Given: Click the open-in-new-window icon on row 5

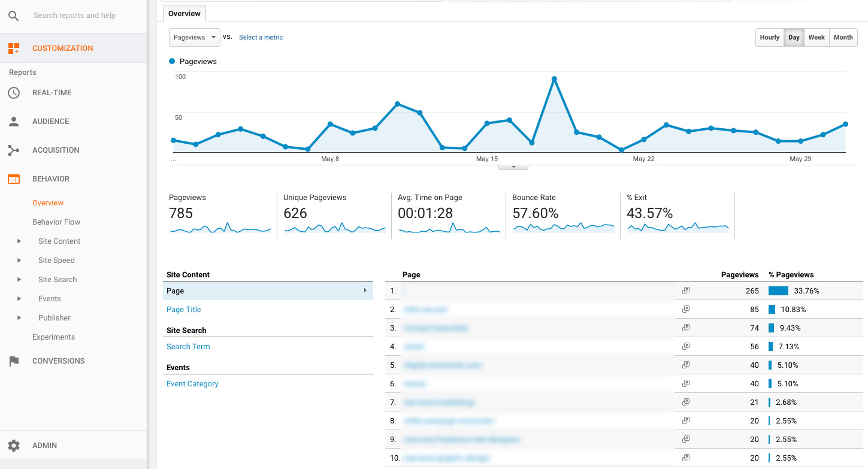Looking at the screenshot, I should pyautogui.click(x=685, y=365).
